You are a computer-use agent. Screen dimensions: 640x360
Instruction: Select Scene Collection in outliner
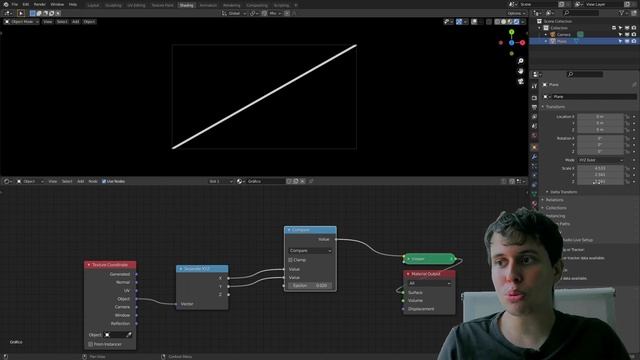(558, 21)
